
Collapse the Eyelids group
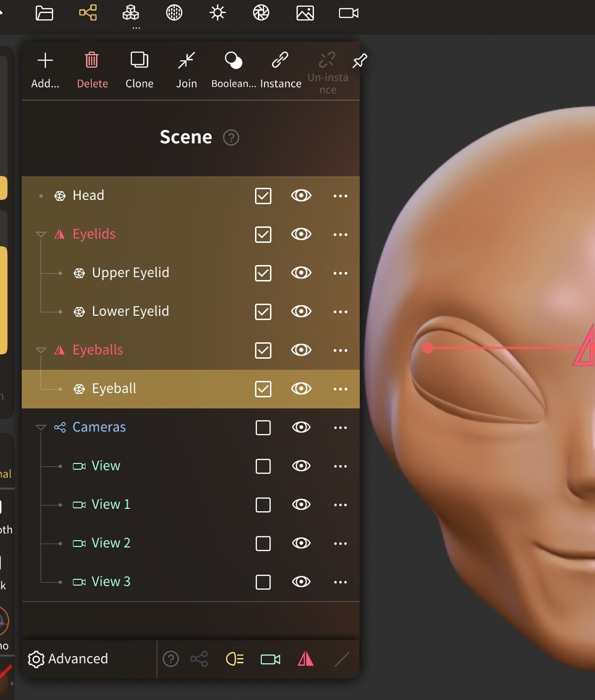(x=41, y=235)
